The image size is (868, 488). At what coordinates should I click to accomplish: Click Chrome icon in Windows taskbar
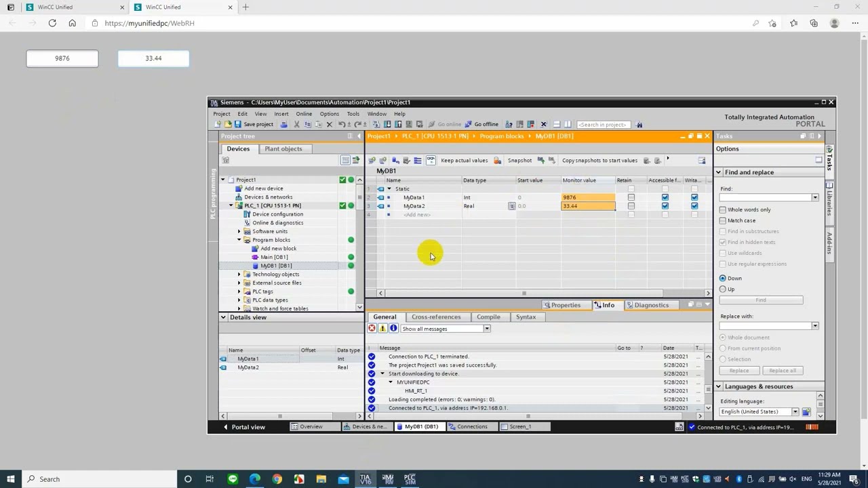[277, 479]
